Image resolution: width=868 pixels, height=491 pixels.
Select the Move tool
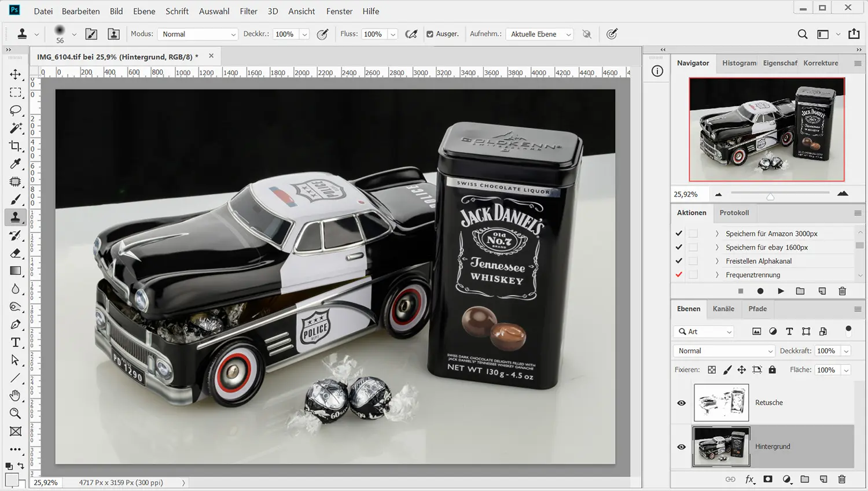tap(16, 75)
